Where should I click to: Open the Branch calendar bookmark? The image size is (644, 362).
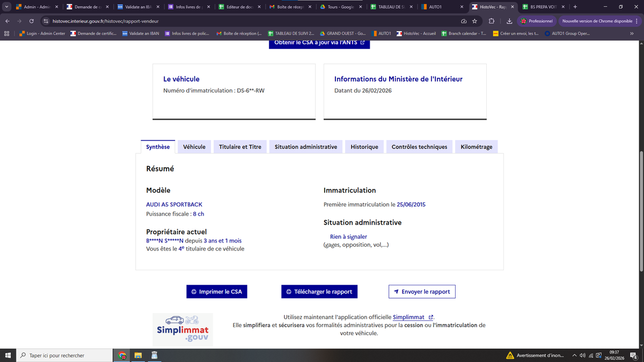[x=464, y=33]
